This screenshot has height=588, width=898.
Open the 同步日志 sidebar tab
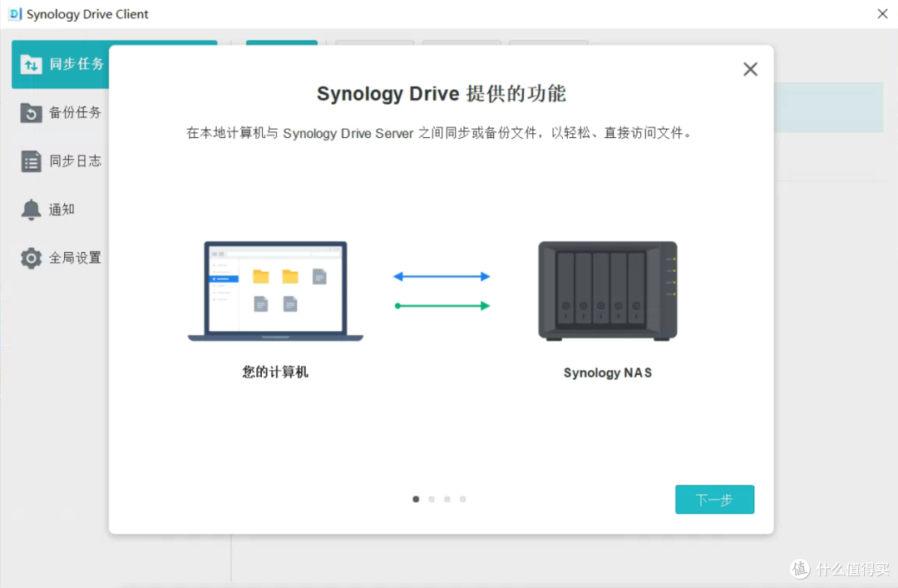(x=60, y=161)
